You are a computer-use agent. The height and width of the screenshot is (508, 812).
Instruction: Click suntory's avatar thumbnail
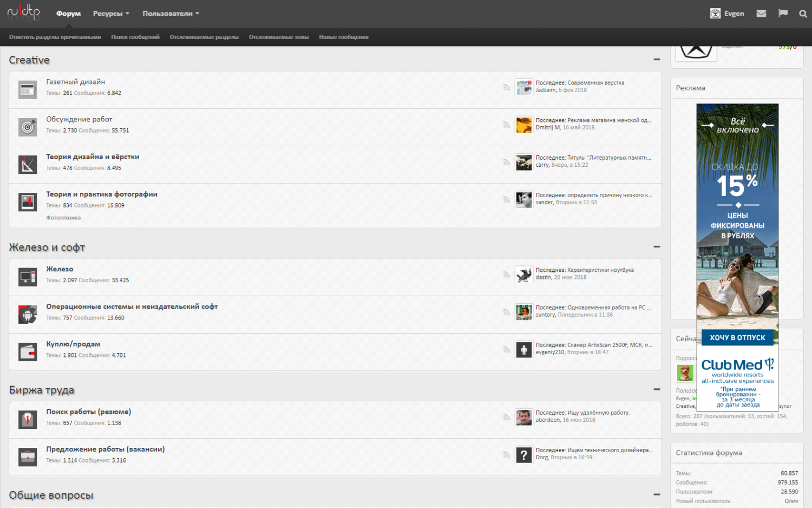pos(523,312)
